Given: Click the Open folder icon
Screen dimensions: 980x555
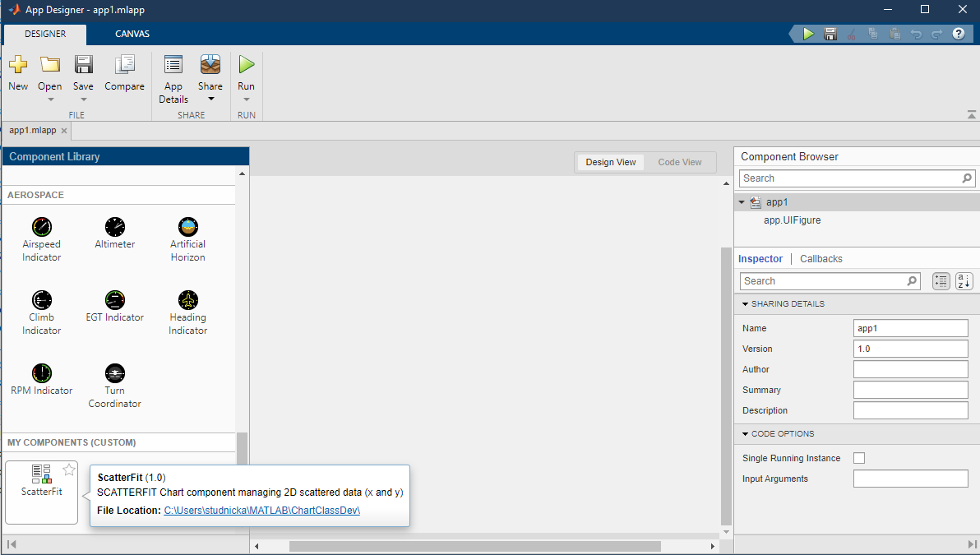Looking at the screenshot, I should pyautogui.click(x=50, y=64).
